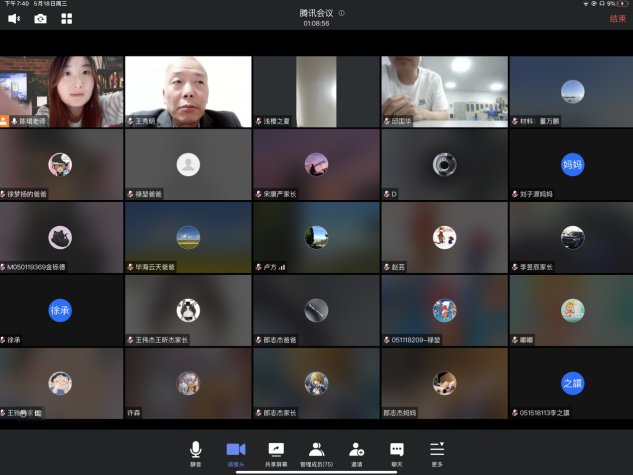This screenshot has width=633, height=475.
Task: Select 王秀明's video tile
Action: pyautogui.click(x=188, y=91)
